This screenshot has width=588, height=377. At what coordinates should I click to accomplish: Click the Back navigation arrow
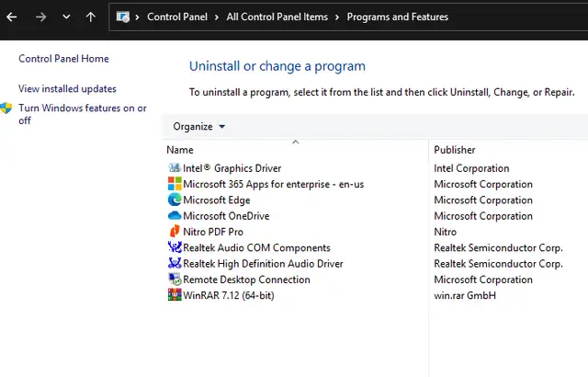coord(12,17)
